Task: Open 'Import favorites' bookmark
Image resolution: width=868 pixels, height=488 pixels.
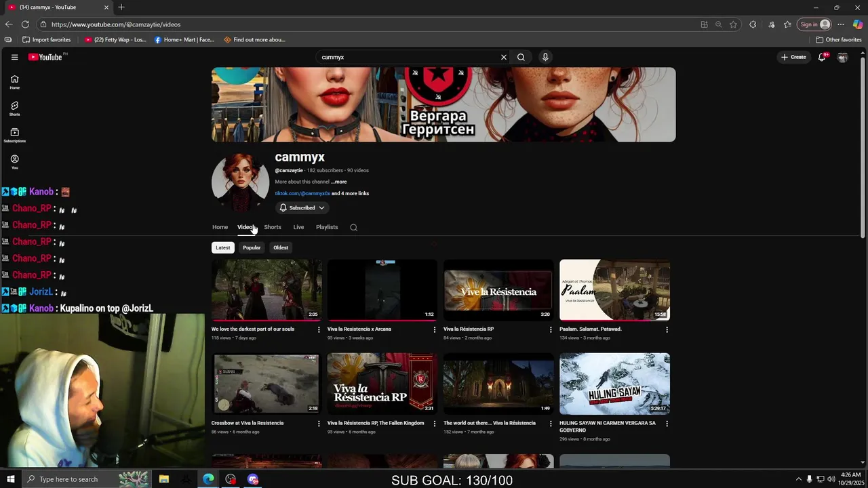Action: (47, 40)
